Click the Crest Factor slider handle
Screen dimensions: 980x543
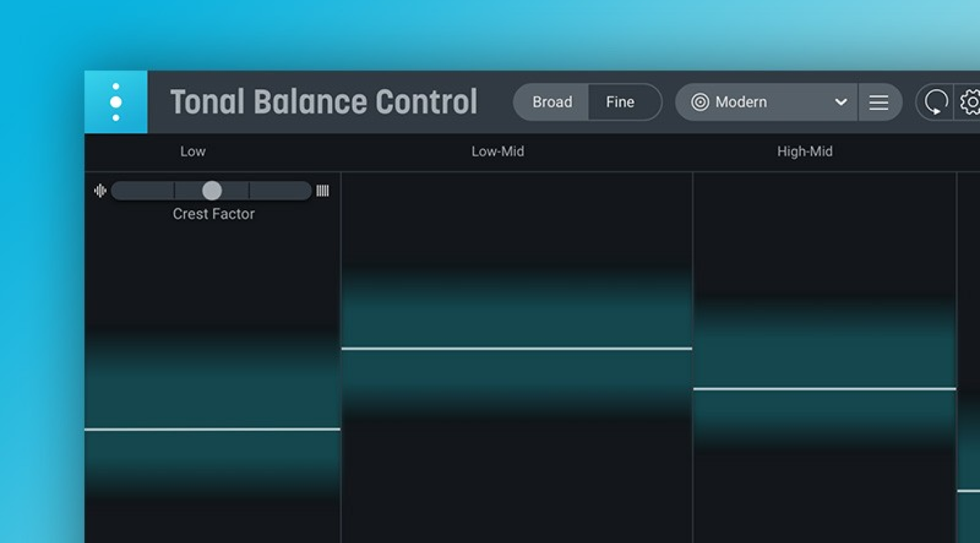pyautogui.click(x=212, y=191)
